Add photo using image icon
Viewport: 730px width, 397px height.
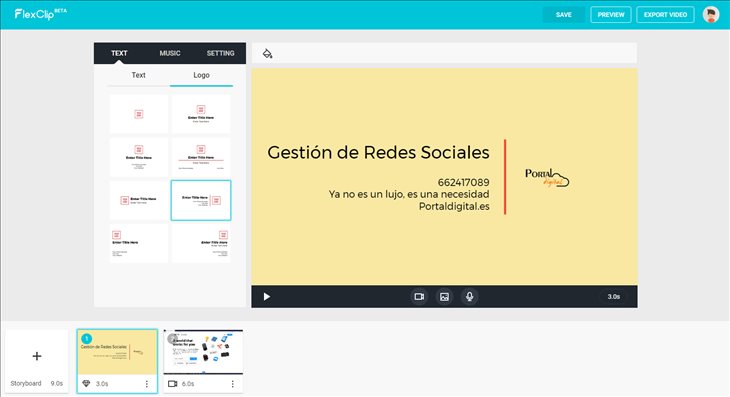[444, 296]
